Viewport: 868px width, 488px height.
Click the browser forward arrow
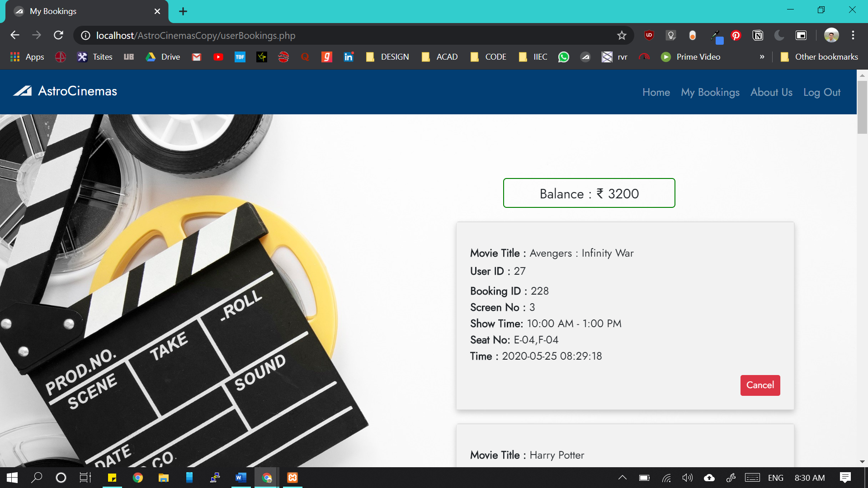pyautogui.click(x=37, y=35)
